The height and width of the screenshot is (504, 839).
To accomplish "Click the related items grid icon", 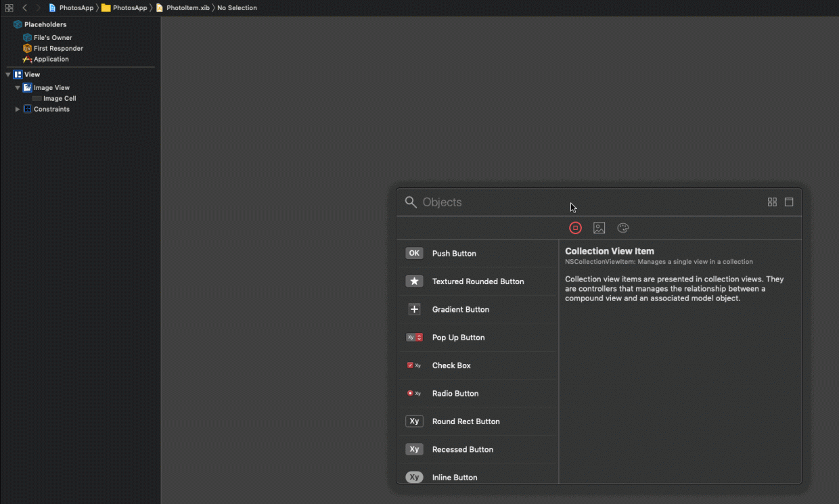I will click(x=9, y=8).
